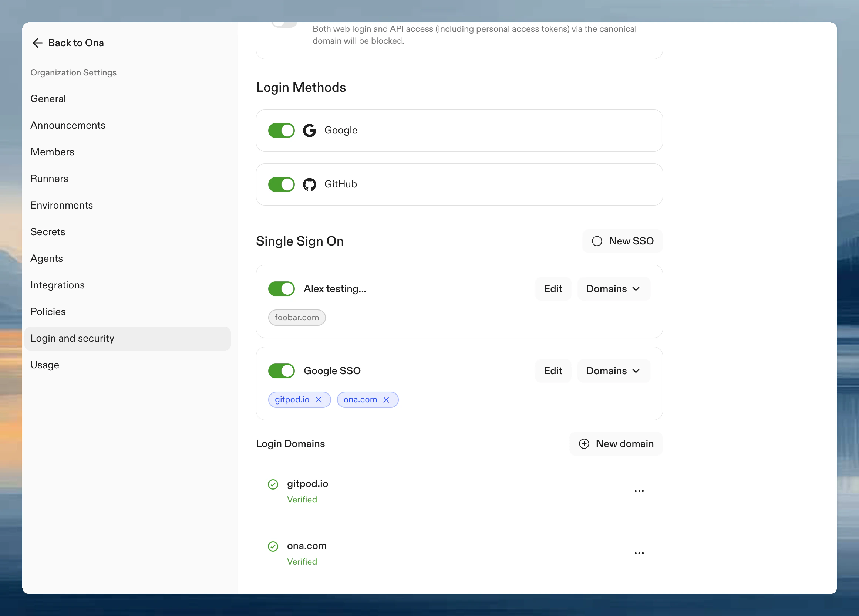Viewport: 859px width, 616px height.
Task: Disable the GitHub login method
Action: 281,185
